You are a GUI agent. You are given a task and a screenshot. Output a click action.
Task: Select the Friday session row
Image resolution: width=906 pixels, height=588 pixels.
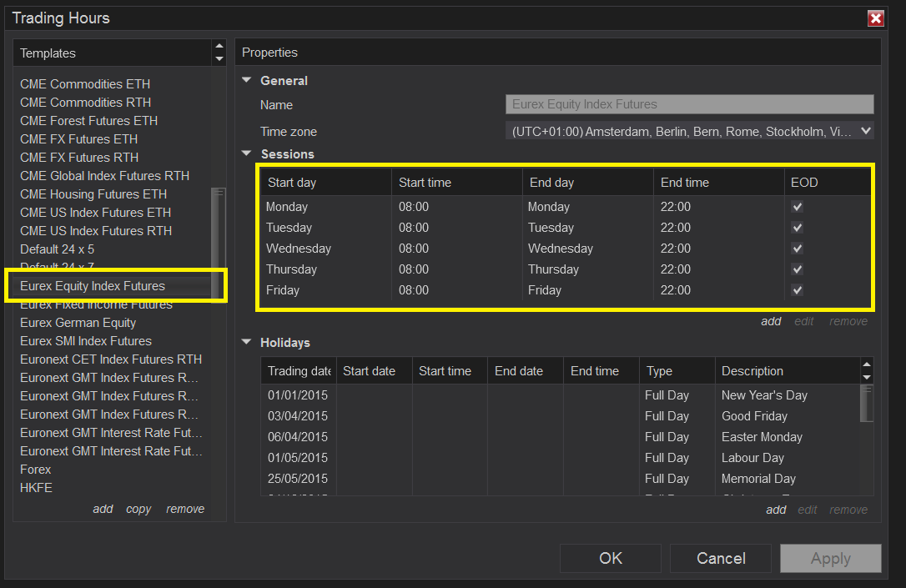click(x=565, y=290)
